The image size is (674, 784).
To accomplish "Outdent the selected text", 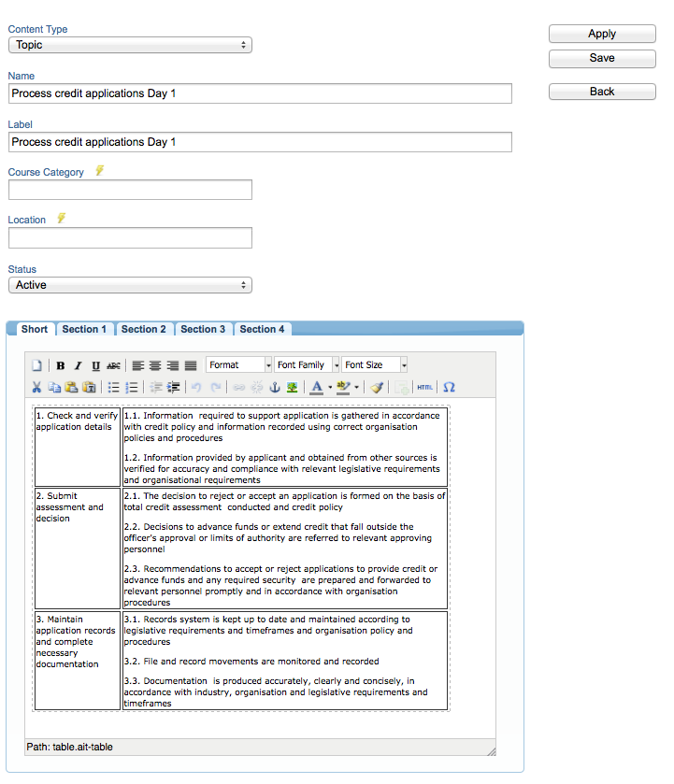I will (x=155, y=387).
